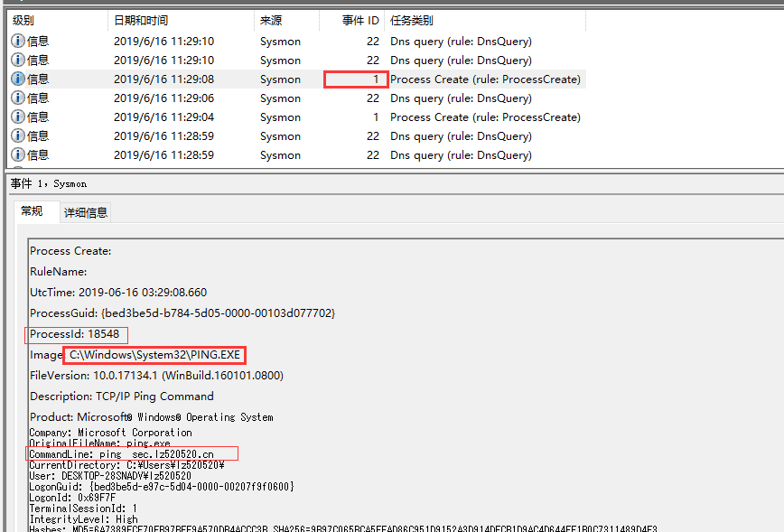
Task: Click the info icon in the topmost event row
Action: point(17,42)
